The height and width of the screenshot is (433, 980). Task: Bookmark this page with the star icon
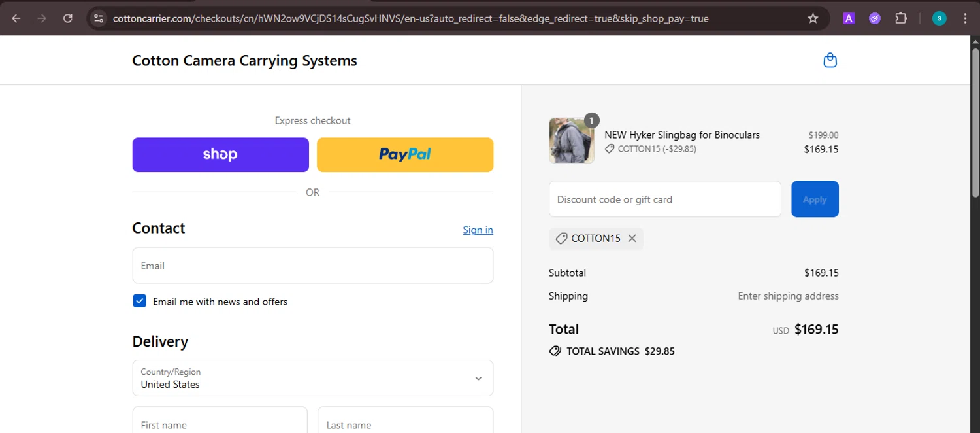click(813, 18)
